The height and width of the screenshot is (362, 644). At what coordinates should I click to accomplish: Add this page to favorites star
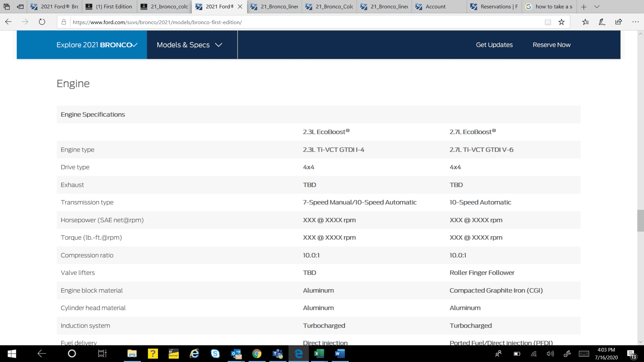[561, 22]
